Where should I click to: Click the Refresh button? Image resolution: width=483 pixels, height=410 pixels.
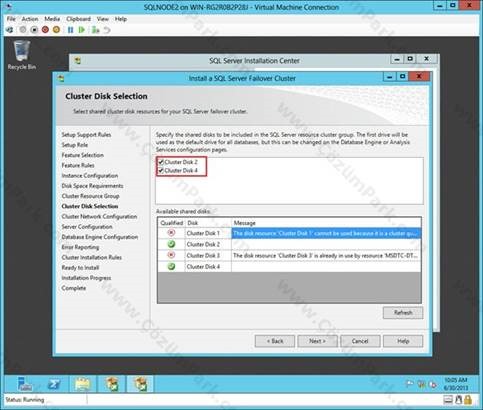(403, 313)
